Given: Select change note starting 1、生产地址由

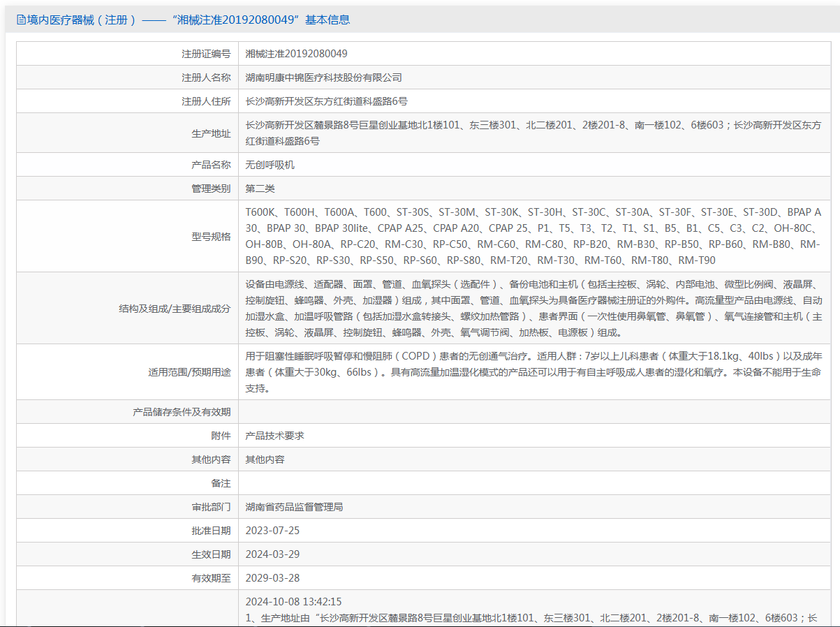Looking at the screenshot, I should [x=531, y=618].
